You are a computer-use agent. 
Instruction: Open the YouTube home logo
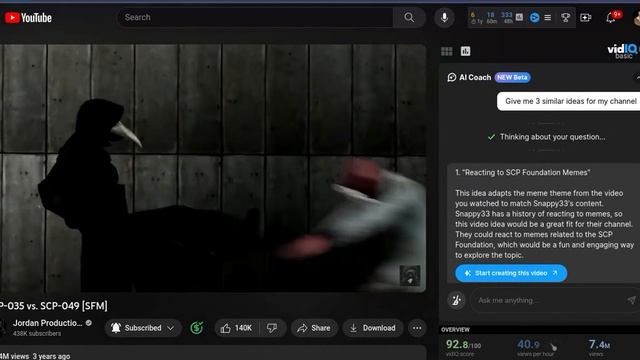tap(28, 18)
